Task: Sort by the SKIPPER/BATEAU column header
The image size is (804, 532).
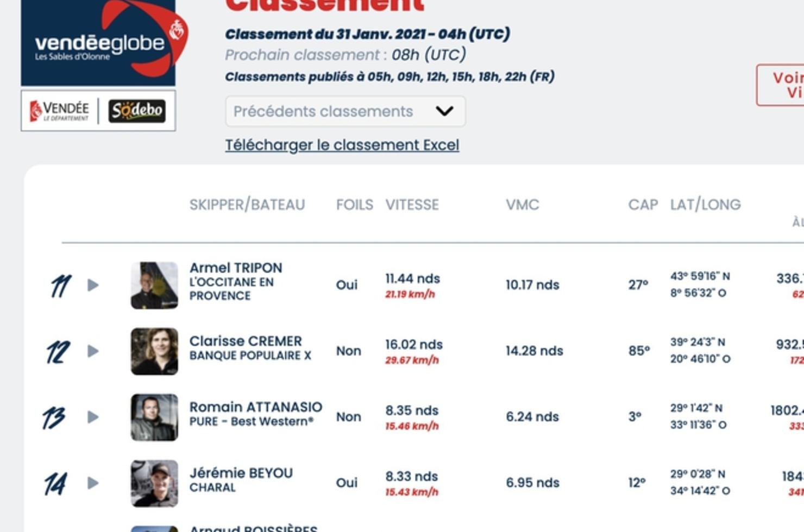Action: (x=247, y=205)
